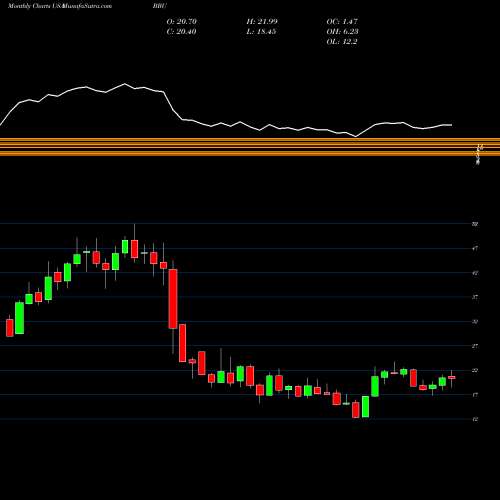
Task: Click the lowest green candle near the 12 level
Action: pyautogui.click(x=366, y=406)
